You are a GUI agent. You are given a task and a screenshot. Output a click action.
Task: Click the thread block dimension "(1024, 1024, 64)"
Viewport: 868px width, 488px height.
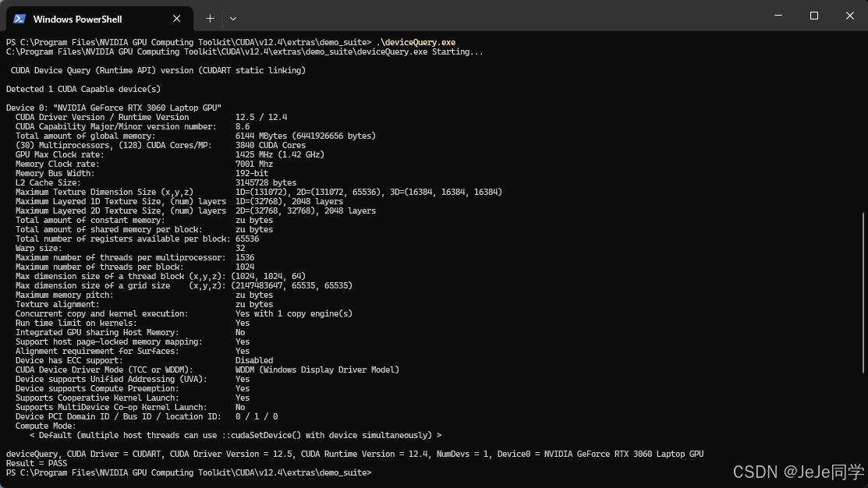pos(268,277)
